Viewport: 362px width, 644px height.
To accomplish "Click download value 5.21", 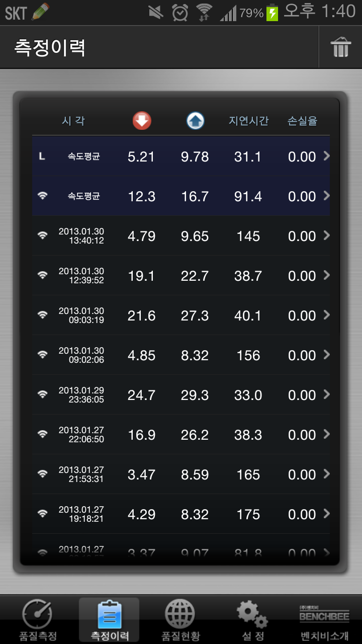I will click(141, 157).
